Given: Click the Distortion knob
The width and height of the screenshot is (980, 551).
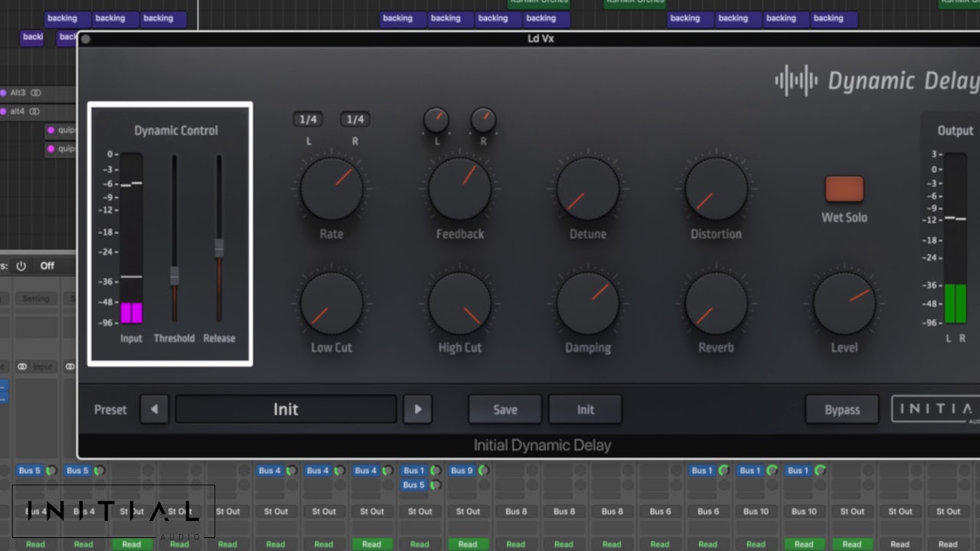Looking at the screenshot, I should tap(717, 189).
